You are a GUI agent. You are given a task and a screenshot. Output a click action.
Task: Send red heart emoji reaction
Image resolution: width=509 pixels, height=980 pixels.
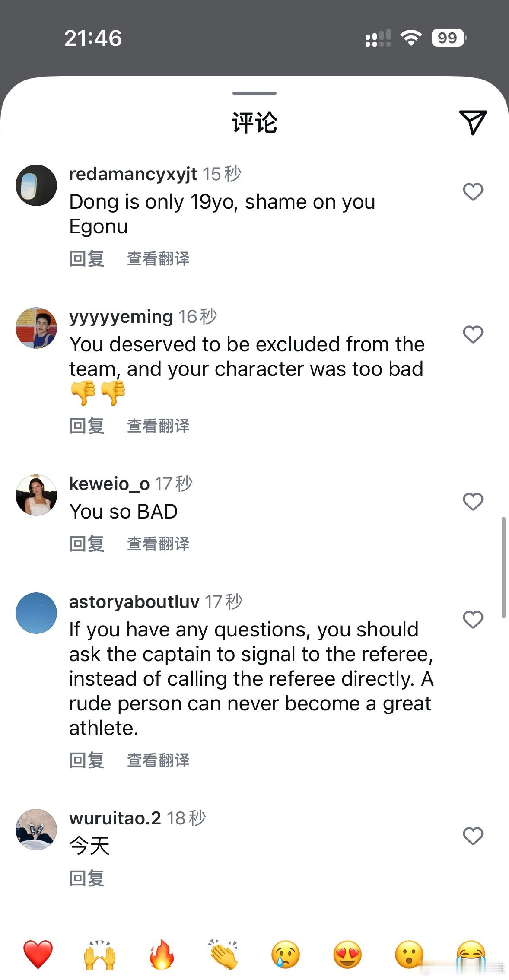pos(38,954)
